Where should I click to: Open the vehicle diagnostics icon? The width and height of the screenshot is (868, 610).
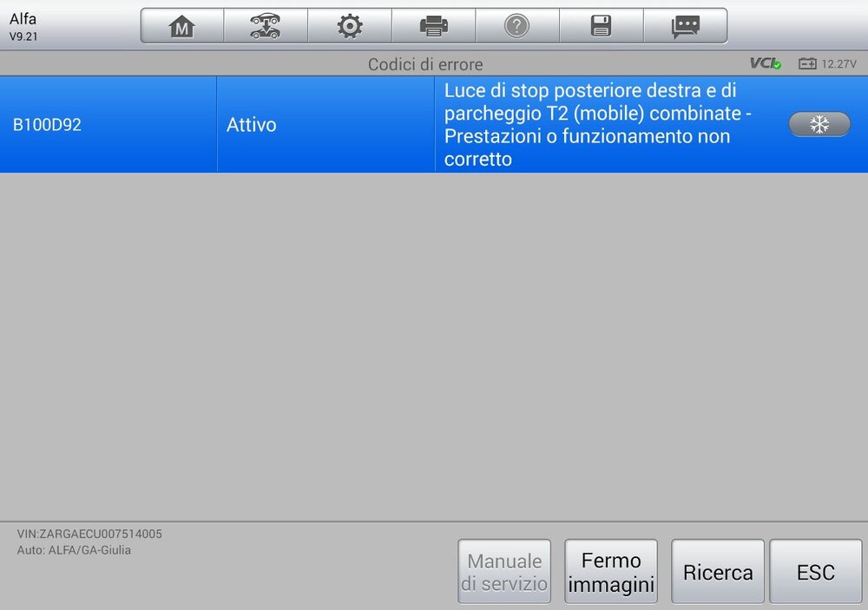[x=265, y=25]
